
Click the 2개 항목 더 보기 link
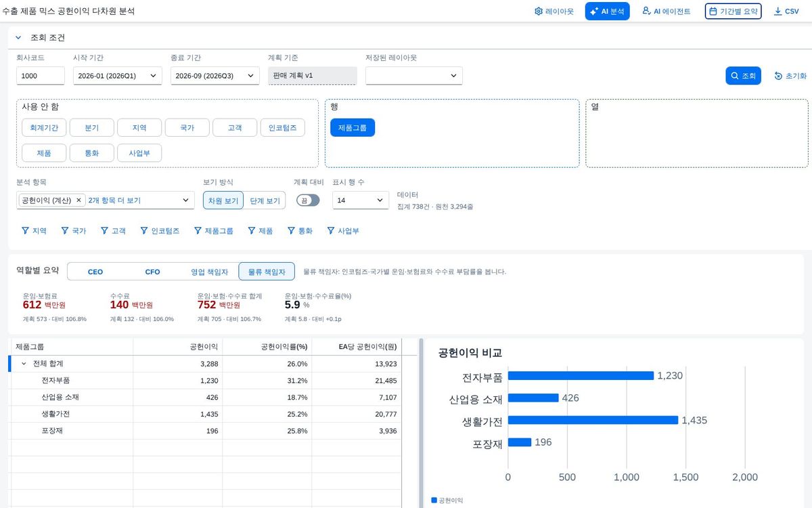click(x=114, y=200)
